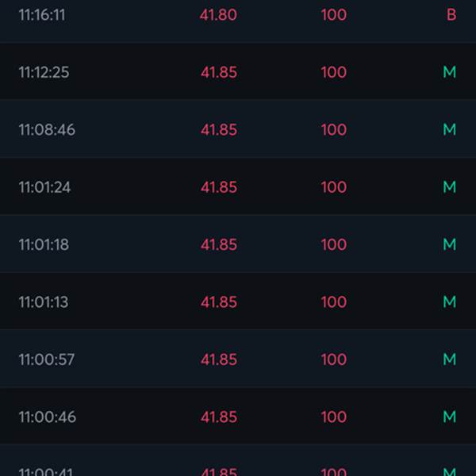Click the M marker in 11:01:13 row
The width and height of the screenshot is (476, 476).
(450, 301)
